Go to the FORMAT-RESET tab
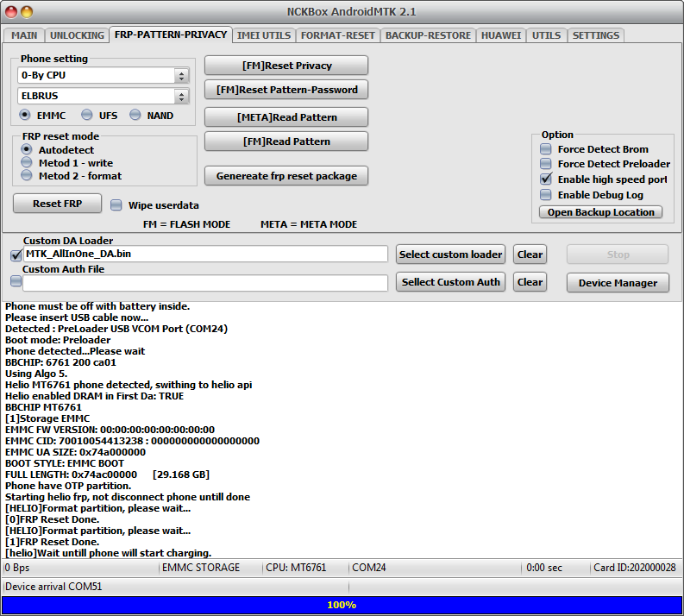 pos(337,35)
